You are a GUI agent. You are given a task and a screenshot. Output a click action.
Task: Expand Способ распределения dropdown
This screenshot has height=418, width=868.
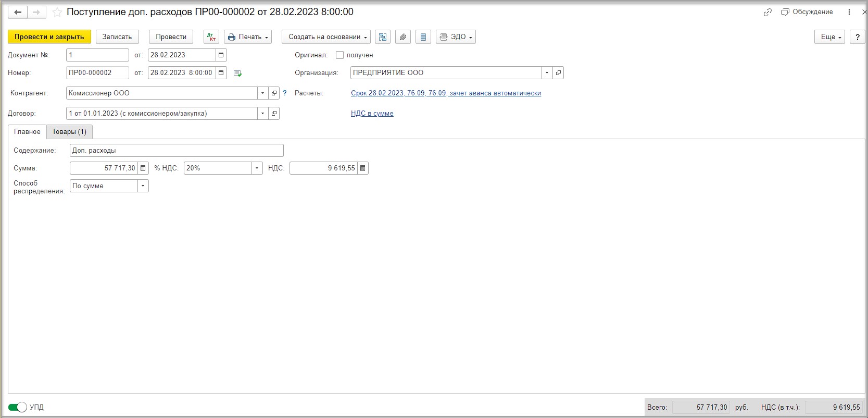[x=143, y=186]
